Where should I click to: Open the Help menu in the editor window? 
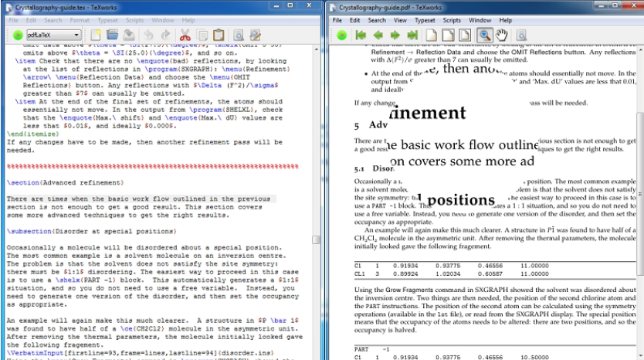(x=188, y=20)
